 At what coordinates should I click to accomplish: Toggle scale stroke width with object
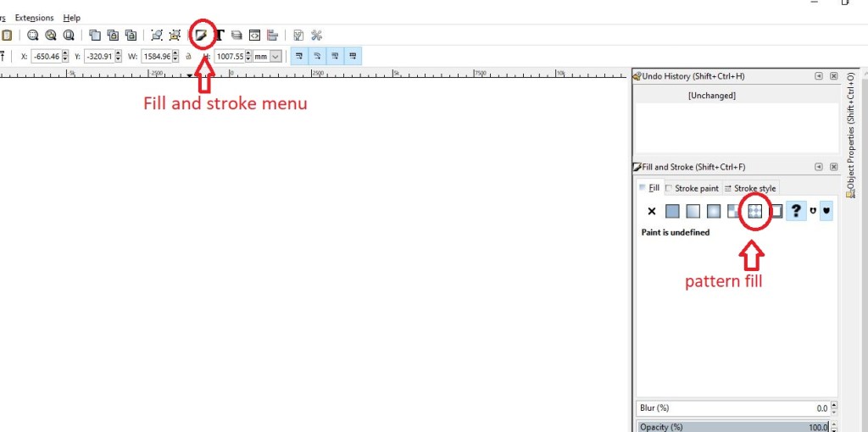[x=299, y=56]
